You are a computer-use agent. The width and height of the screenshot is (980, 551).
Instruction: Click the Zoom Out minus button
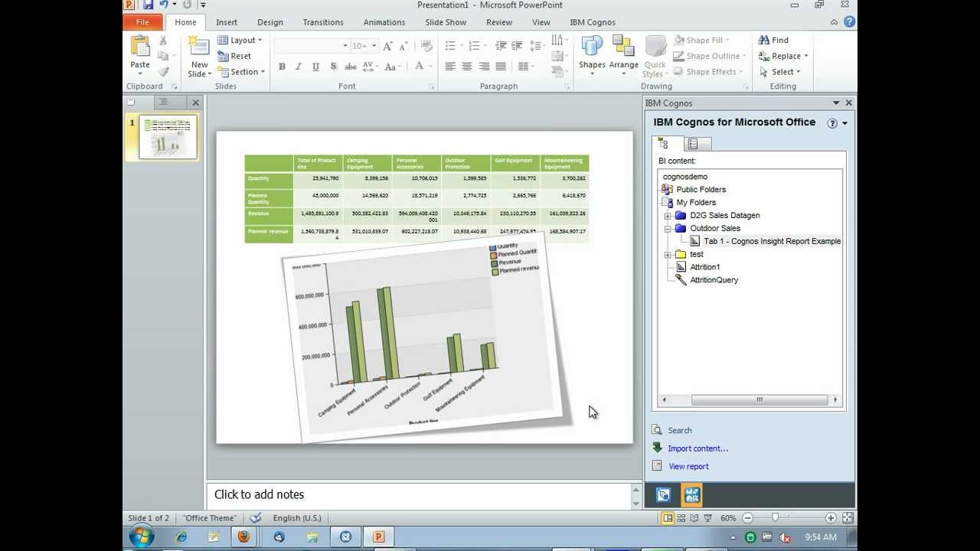(x=747, y=518)
